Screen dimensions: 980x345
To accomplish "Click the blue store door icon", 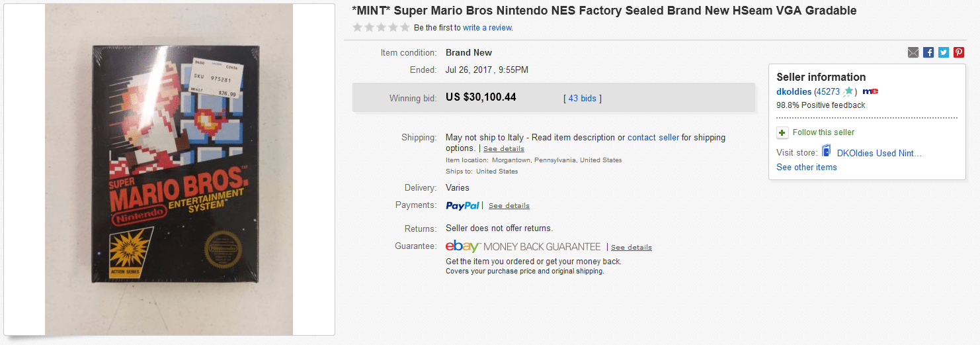I will [x=826, y=152].
